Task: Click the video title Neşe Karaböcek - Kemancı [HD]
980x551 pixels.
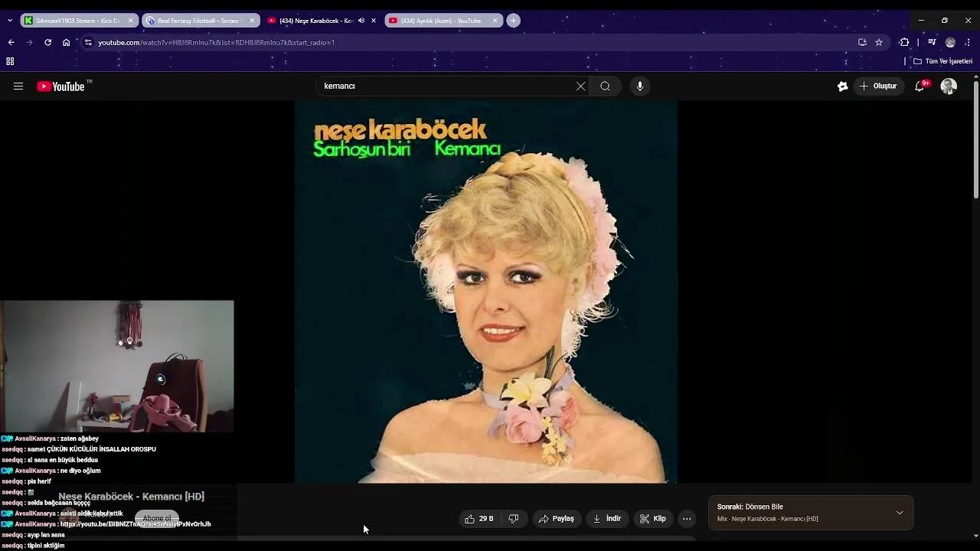Action: (x=132, y=497)
